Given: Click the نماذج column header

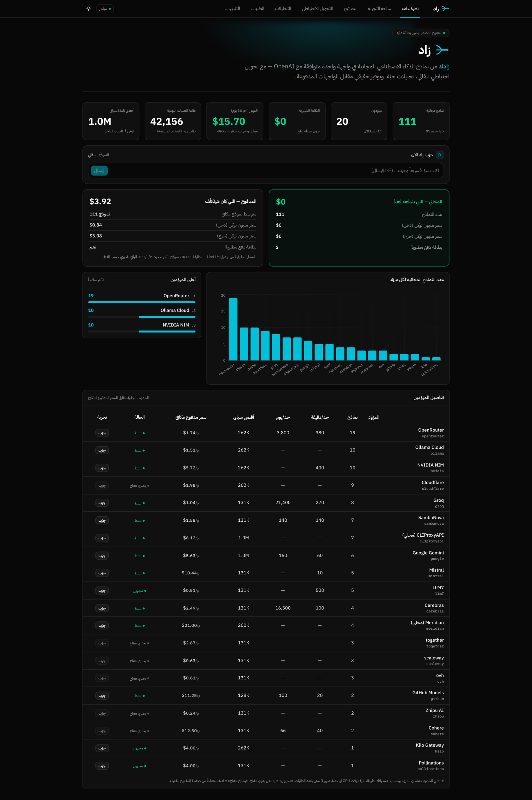Looking at the screenshot, I should [x=352, y=417].
